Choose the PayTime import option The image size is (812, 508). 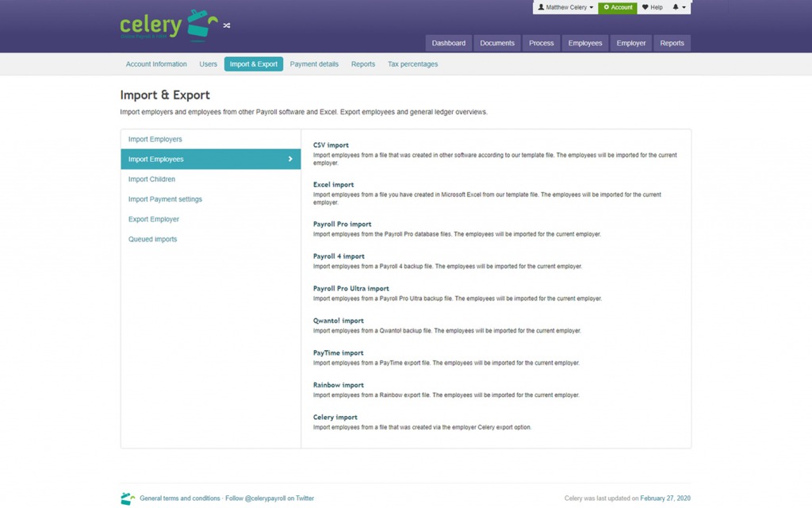point(338,353)
